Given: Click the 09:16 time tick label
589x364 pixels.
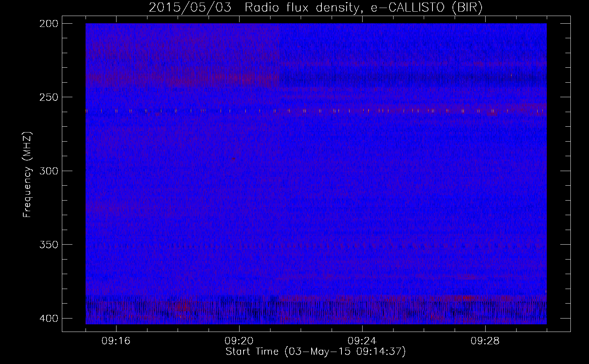Looking at the screenshot, I should [116, 341].
